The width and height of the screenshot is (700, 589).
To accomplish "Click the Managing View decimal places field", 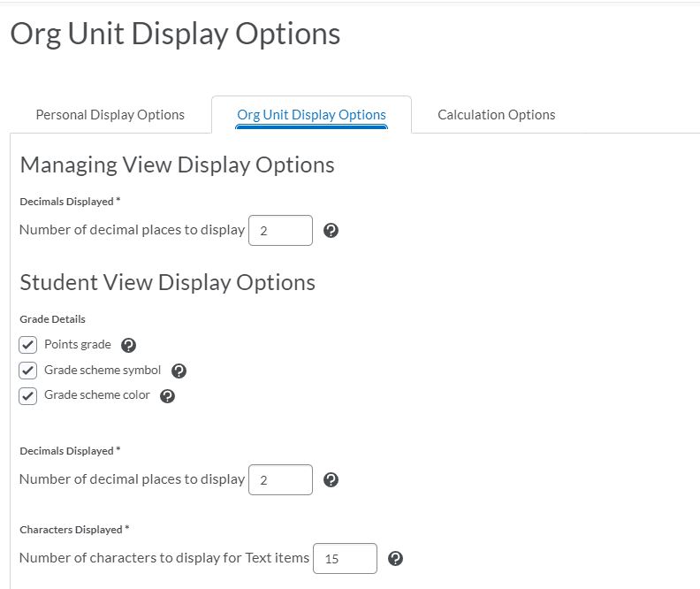I will 281,231.
